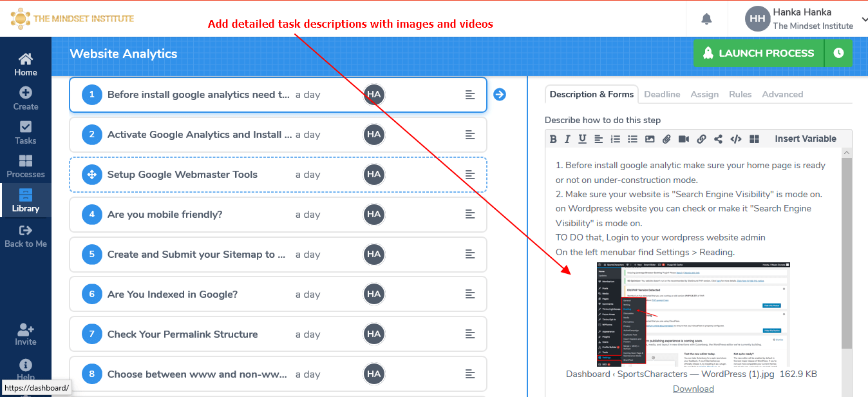The width and height of the screenshot is (868, 397).
Task: Click the notification bell icon
Action: (x=706, y=19)
